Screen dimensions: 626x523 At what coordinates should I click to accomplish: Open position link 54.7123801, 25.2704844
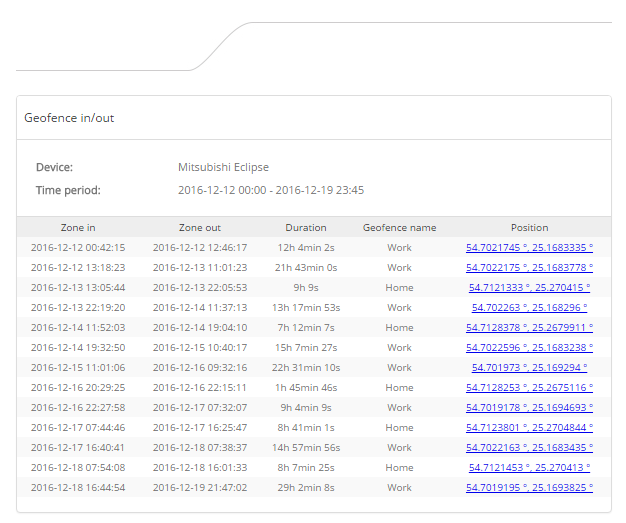tap(529, 427)
